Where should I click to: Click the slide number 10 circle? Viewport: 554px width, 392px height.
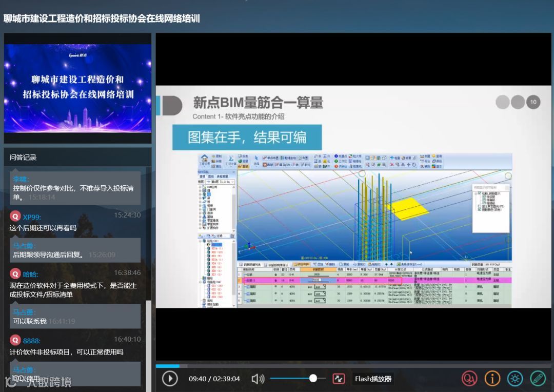[x=533, y=102]
